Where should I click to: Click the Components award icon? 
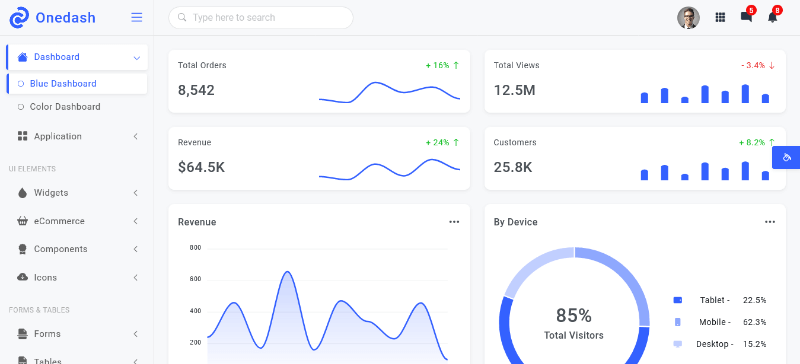(22, 249)
